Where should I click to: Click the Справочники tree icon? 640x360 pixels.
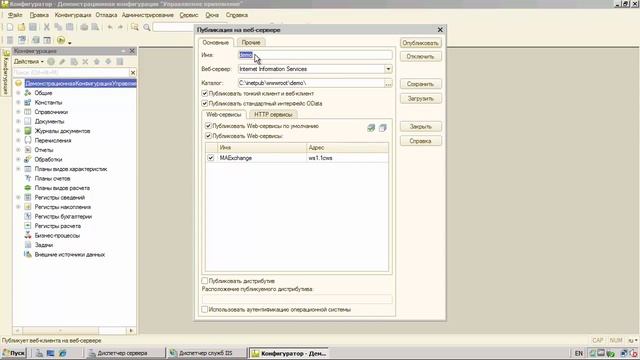point(28,112)
